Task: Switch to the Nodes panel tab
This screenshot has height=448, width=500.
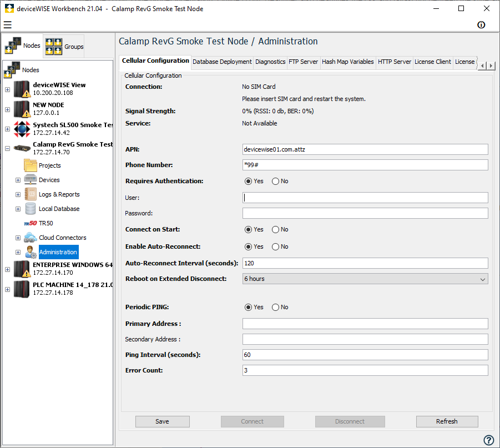Action: point(22,46)
